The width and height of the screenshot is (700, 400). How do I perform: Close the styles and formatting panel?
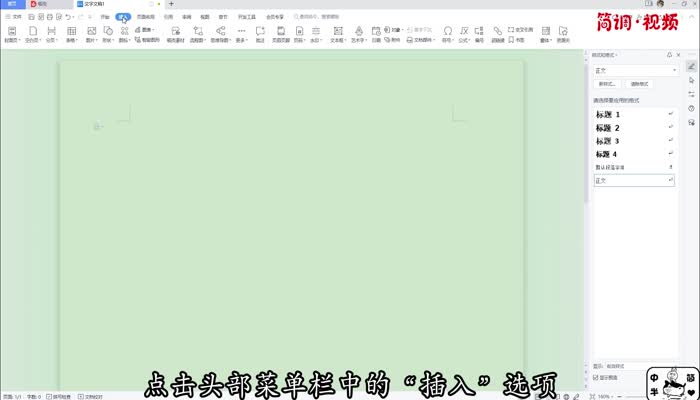point(679,55)
